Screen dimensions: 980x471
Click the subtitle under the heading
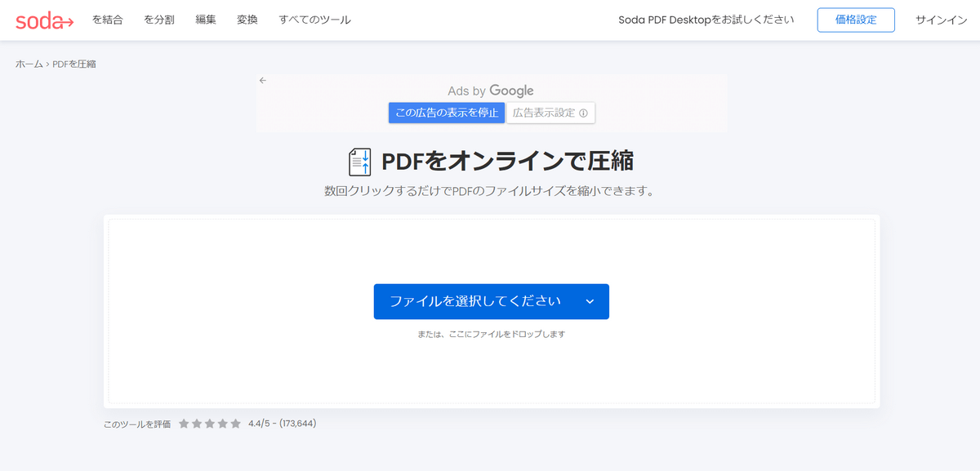[491, 192]
